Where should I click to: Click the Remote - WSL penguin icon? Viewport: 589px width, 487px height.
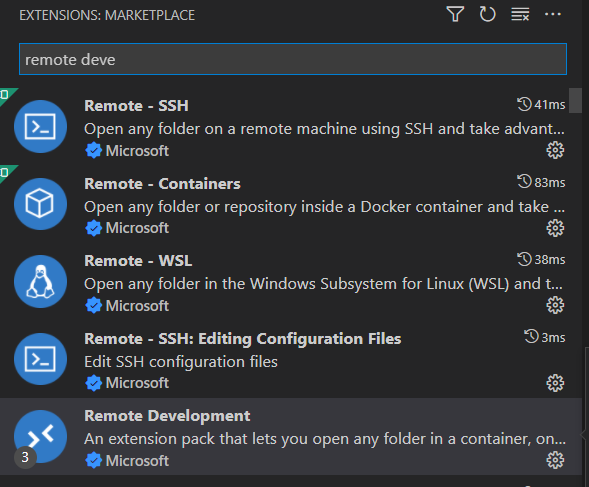pyautogui.click(x=41, y=281)
